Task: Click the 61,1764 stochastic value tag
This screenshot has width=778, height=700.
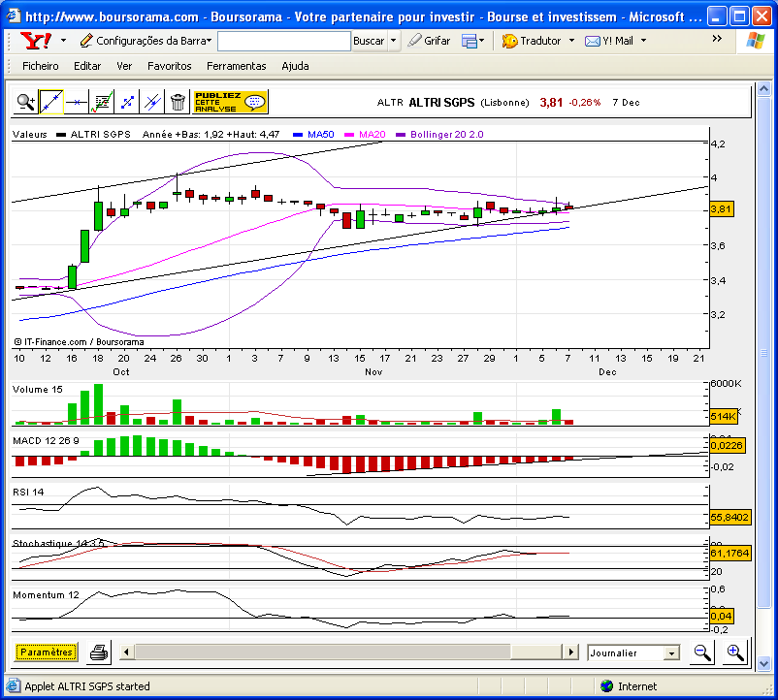Action: pos(729,553)
